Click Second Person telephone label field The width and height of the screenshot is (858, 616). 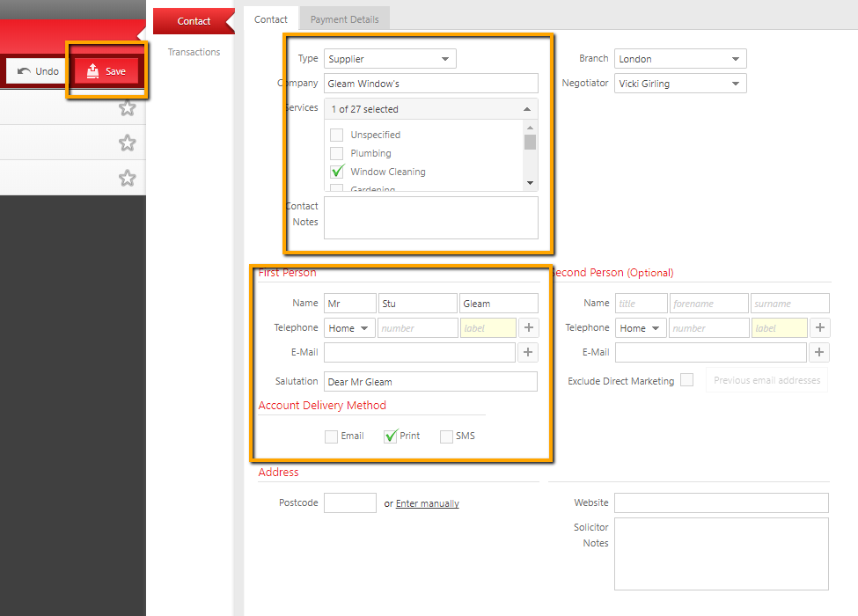click(780, 327)
